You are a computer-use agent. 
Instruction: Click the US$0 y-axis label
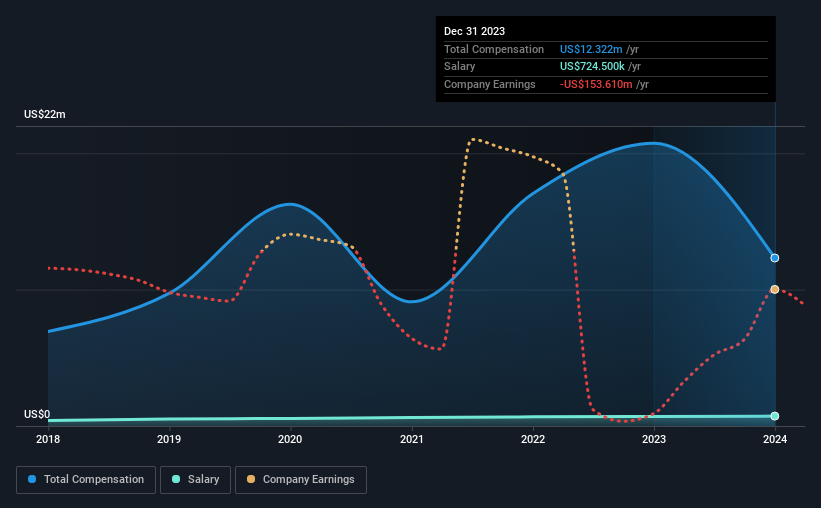37,414
